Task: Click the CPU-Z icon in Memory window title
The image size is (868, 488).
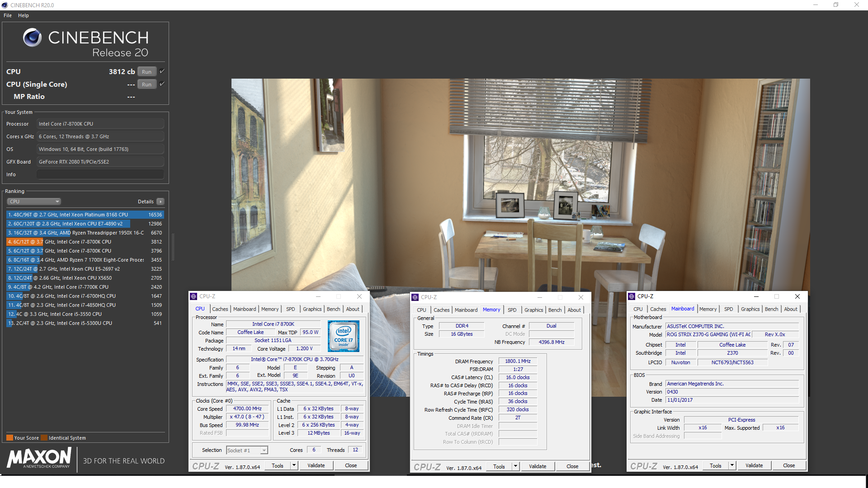Action: coord(415,297)
